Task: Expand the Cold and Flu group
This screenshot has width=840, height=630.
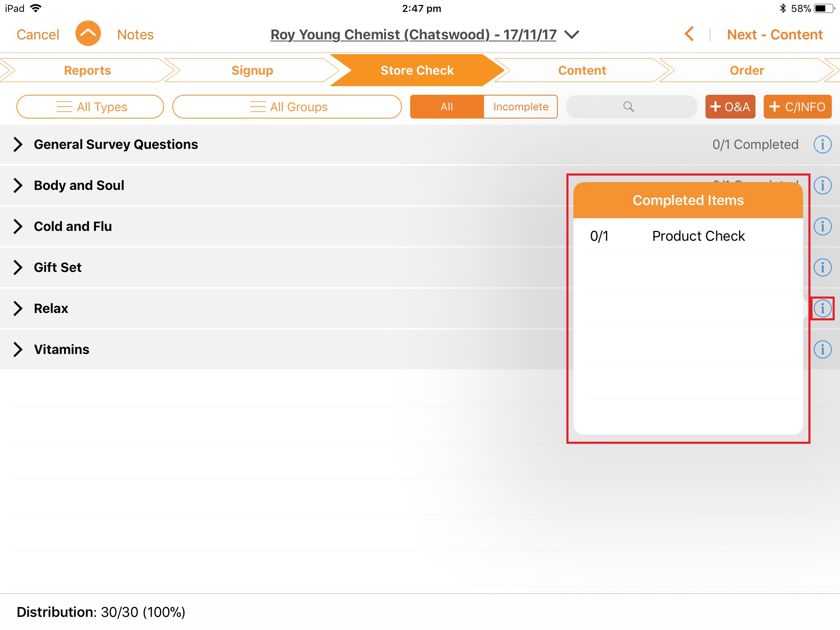Action: pyautogui.click(x=18, y=226)
